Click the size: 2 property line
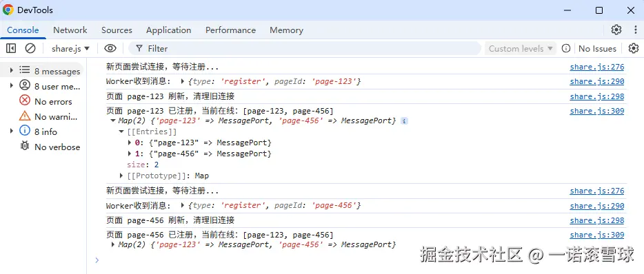The width and height of the screenshot is (644, 274). pos(143,165)
